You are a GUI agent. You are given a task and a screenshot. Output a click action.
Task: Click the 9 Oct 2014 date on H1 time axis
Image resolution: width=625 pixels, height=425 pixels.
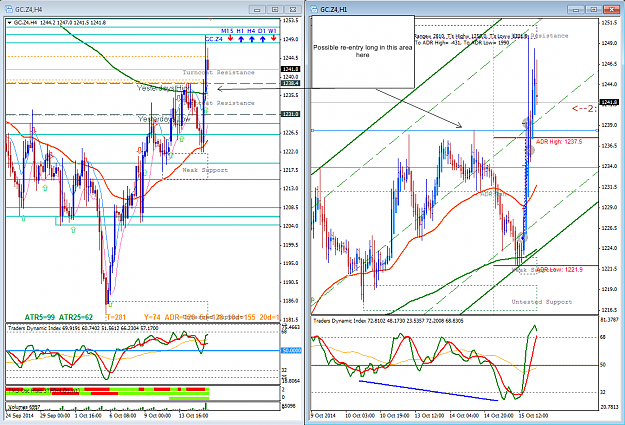pos(323,415)
